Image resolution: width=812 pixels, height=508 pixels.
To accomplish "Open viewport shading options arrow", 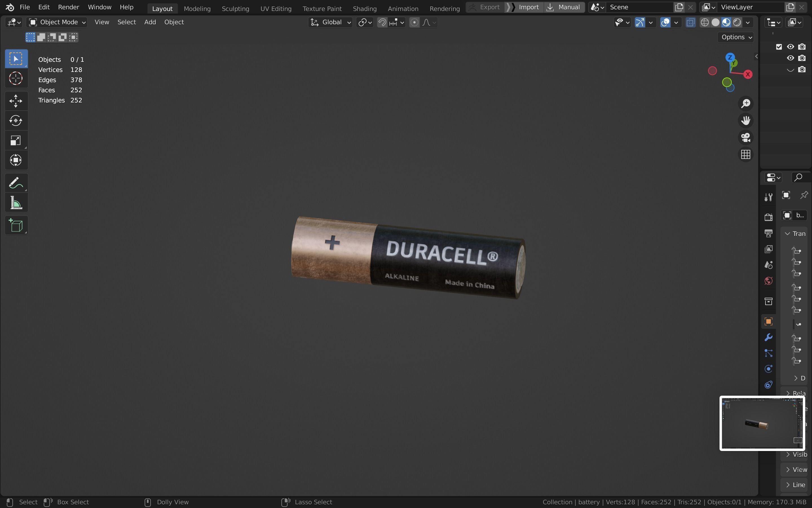I will click(748, 22).
